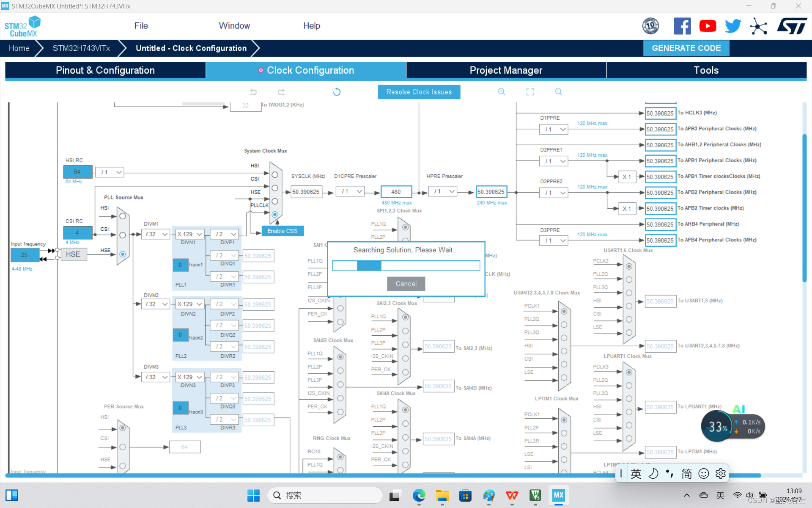Click the zoom in magnifier icon

[x=502, y=92]
